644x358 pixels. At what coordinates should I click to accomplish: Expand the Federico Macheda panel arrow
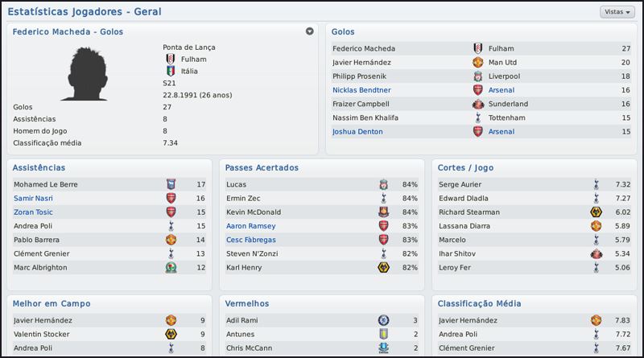click(x=310, y=31)
